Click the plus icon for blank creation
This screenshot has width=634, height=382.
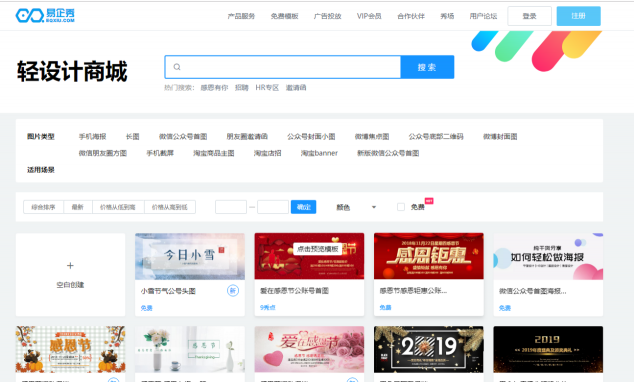coord(70,266)
